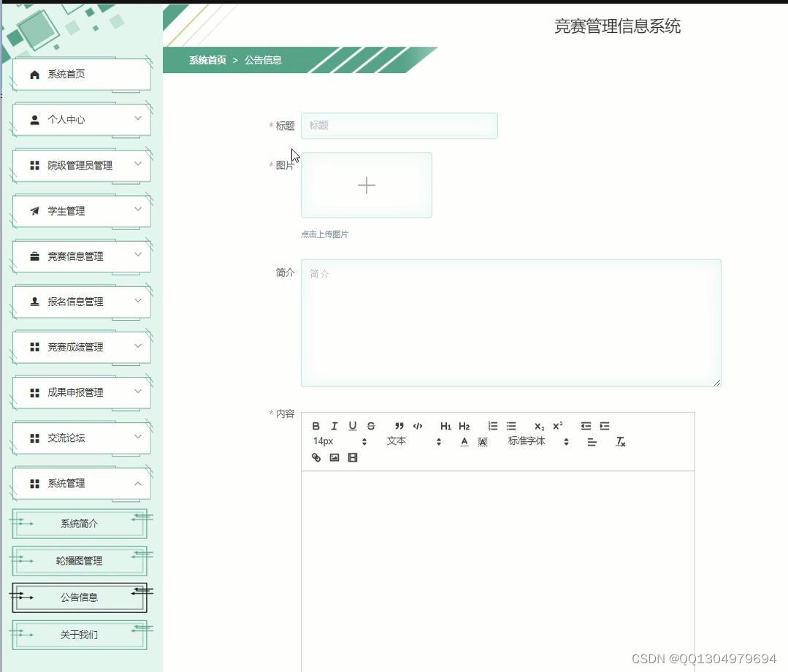Insert an image into the content editor
The height and width of the screenshot is (672, 788).
(334, 457)
